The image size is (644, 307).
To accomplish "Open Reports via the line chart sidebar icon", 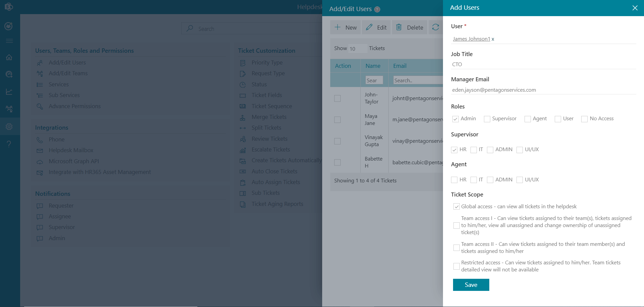I will (9, 91).
